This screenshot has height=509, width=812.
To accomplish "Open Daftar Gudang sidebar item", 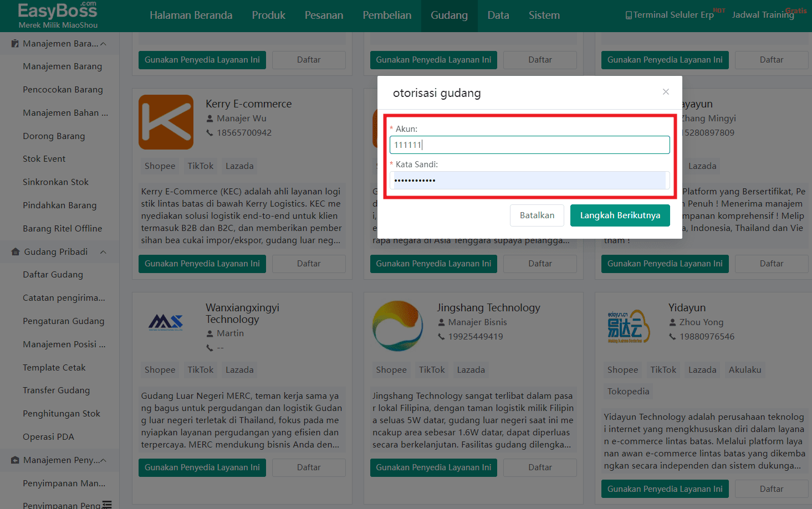I will click(x=53, y=275).
